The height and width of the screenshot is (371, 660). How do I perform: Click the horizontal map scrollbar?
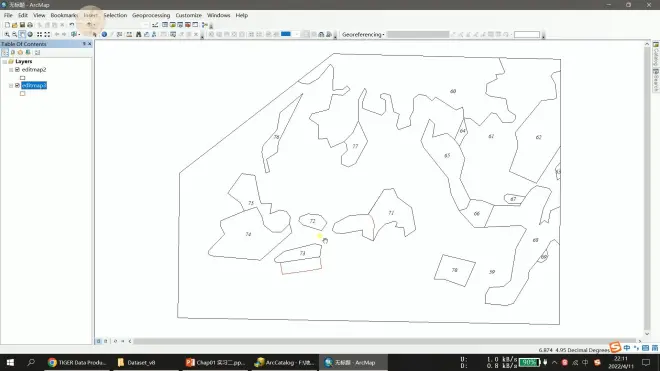pyautogui.click(x=385, y=341)
